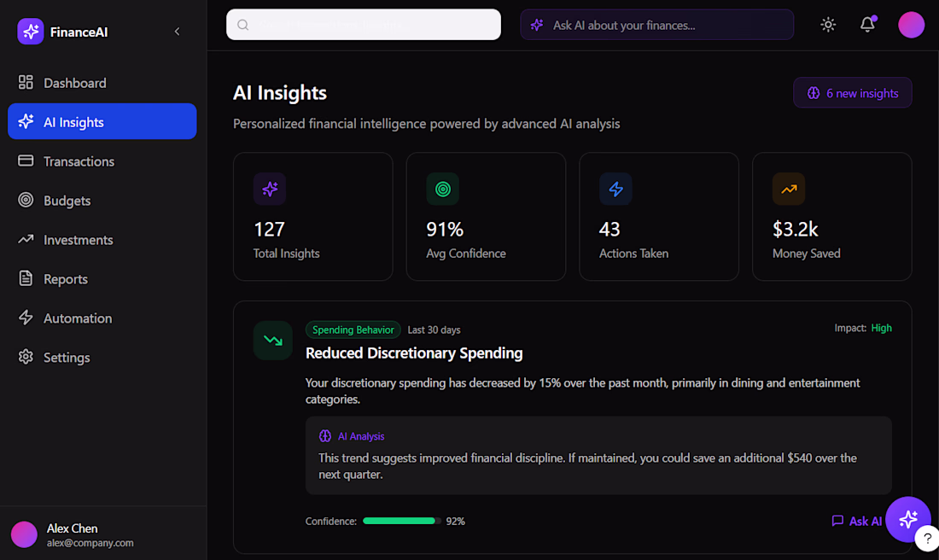Click the Avg Confidence target icon

pyautogui.click(x=442, y=189)
